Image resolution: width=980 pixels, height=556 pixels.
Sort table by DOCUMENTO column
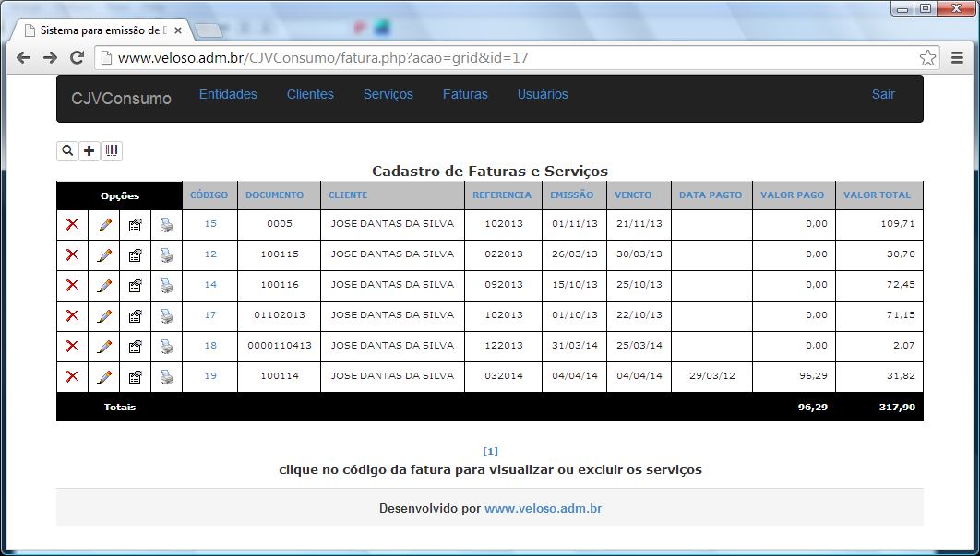[274, 195]
